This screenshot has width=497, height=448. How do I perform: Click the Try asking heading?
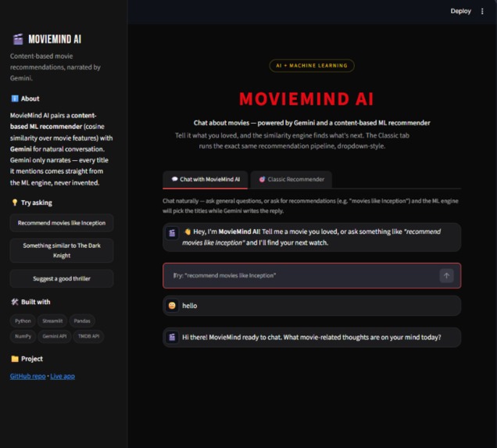[x=37, y=202]
